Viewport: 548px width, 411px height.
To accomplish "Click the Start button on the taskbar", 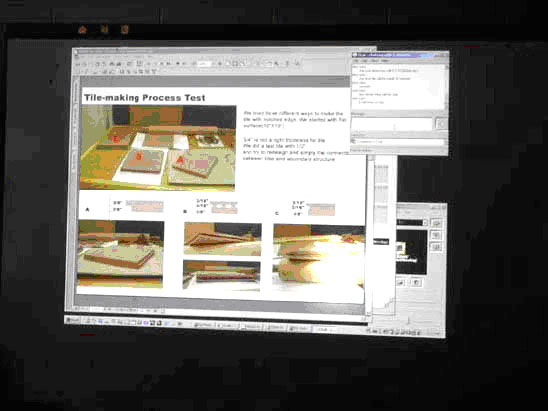I will pos(73,320).
